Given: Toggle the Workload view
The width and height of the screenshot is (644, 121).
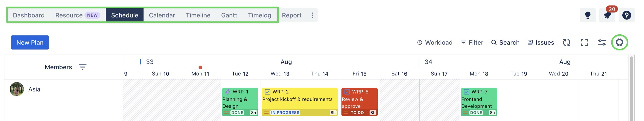Looking at the screenshot, I should [x=435, y=42].
